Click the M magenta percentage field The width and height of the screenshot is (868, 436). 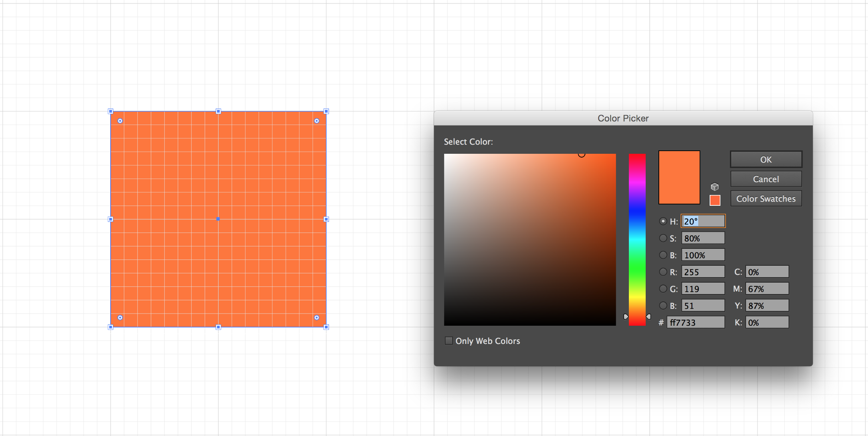(x=767, y=289)
